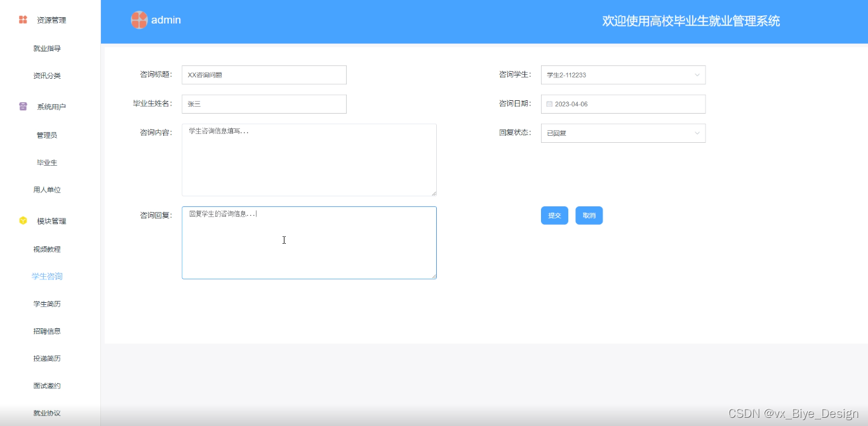Click the 咨询日期 date field
This screenshot has height=426, width=868.
click(623, 104)
